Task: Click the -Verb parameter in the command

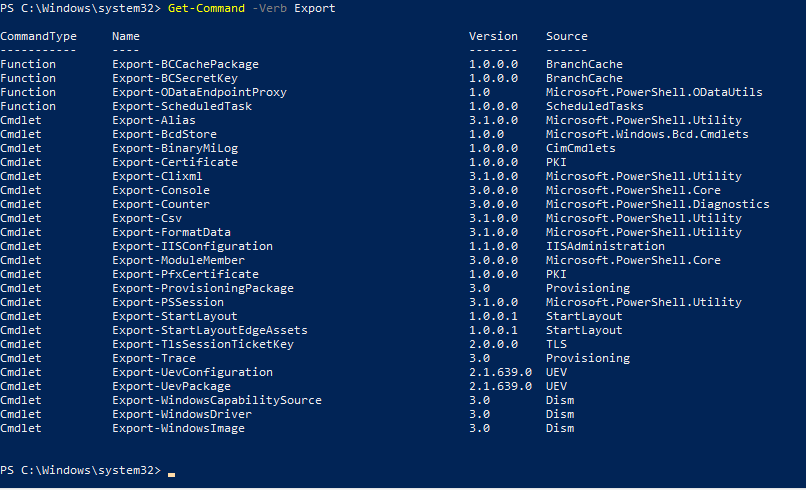Action: pyautogui.click(x=269, y=8)
